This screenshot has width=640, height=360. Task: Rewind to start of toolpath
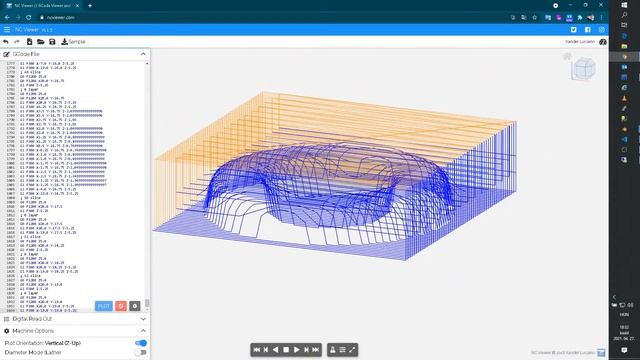(257, 350)
